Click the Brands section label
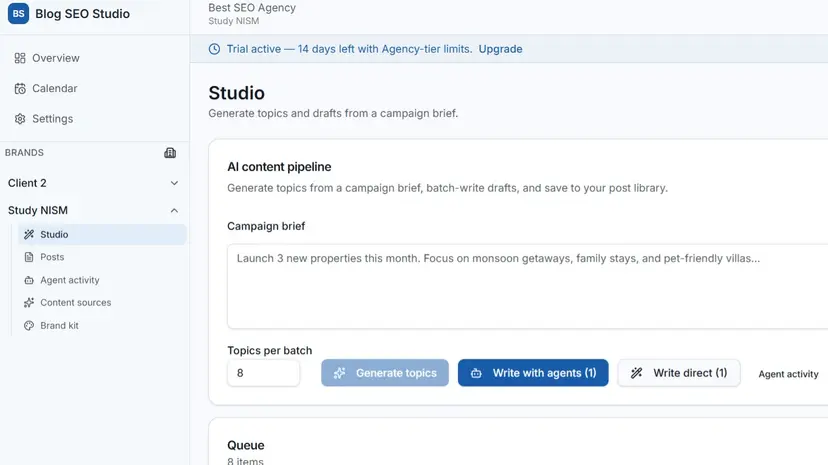This screenshot has width=828, height=465. (24, 153)
